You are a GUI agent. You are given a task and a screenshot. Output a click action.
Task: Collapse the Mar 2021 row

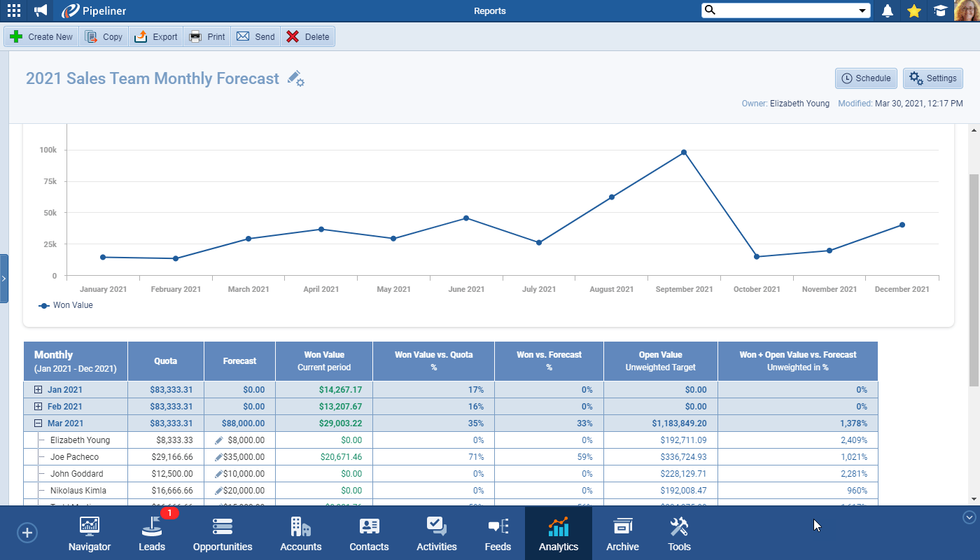[x=38, y=423]
